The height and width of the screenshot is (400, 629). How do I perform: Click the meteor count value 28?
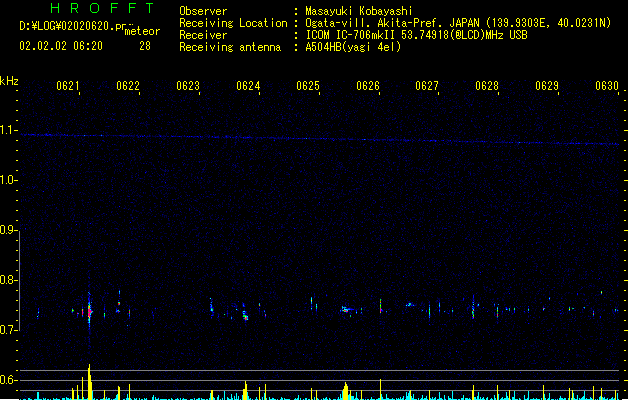tap(145, 46)
